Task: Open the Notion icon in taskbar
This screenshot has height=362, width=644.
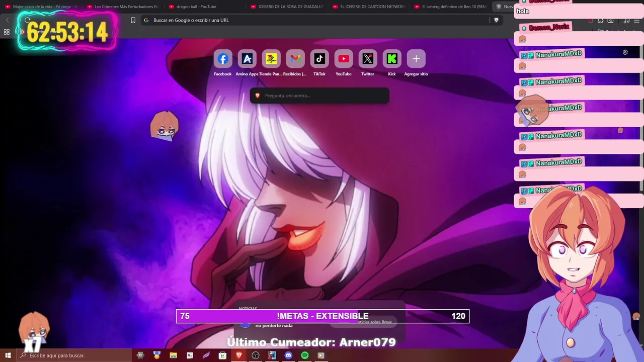Action: coord(190,355)
